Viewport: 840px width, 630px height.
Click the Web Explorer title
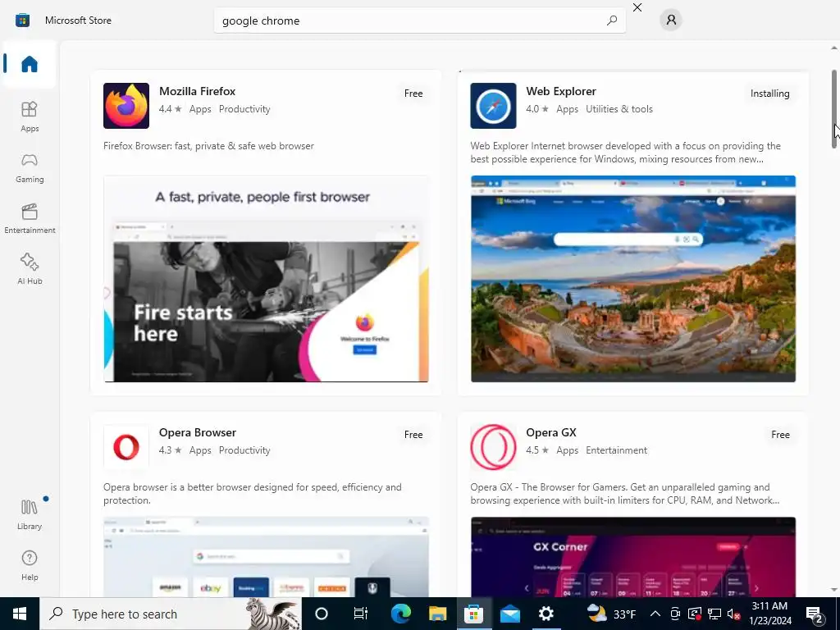tap(561, 91)
